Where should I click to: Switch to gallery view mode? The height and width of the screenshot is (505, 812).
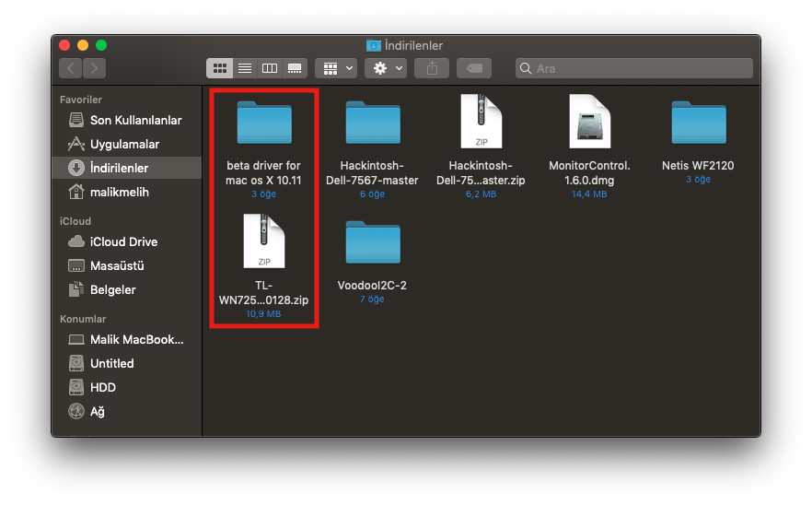(295, 68)
